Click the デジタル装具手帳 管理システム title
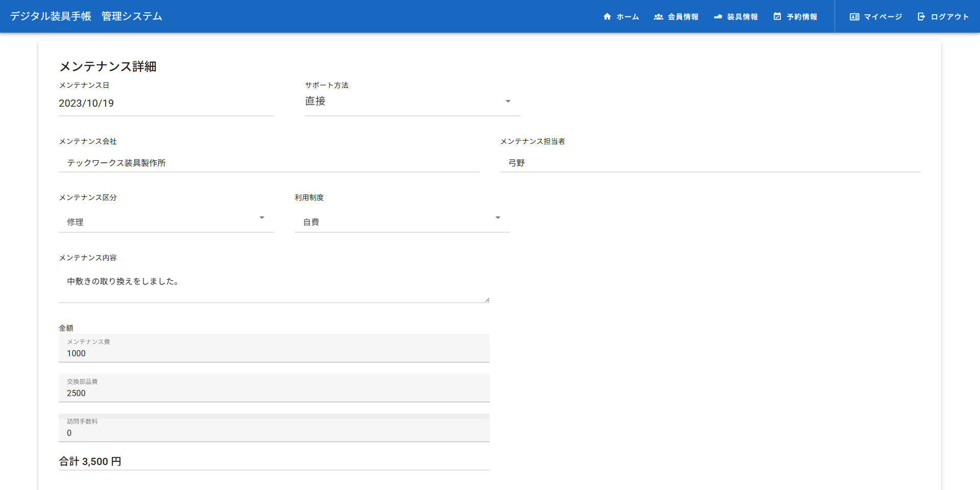 (x=86, y=16)
